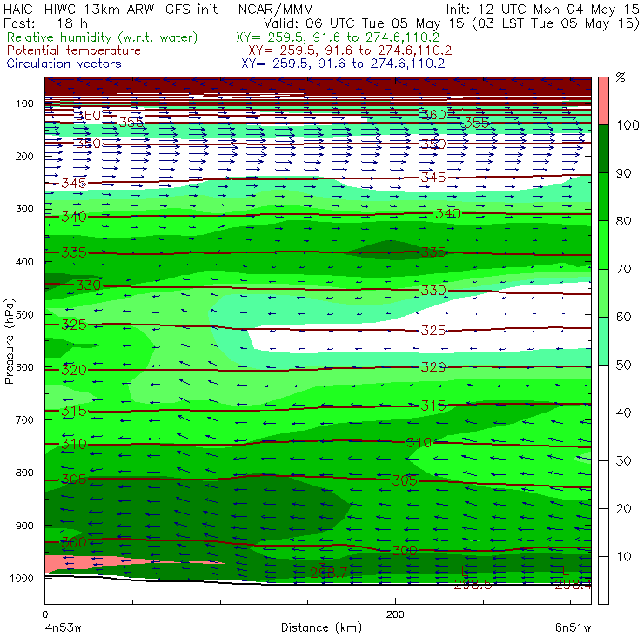Click the 'Valid: 06 UTC Tue 05 May 15' text
This screenshot has width=644, height=644.
coord(364,23)
